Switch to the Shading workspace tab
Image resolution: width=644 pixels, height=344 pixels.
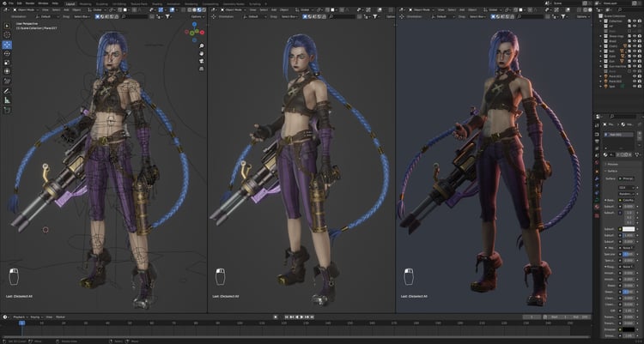[x=157, y=3]
